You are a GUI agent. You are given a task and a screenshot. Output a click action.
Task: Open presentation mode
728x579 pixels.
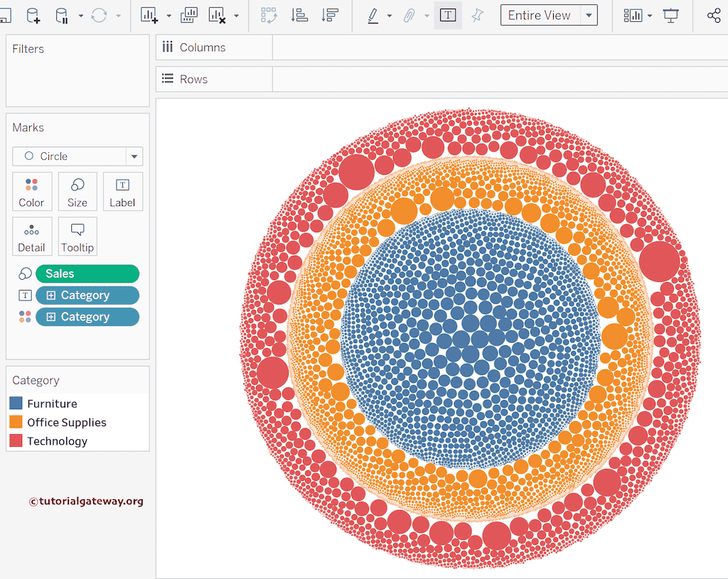click(x=671, y=15)
